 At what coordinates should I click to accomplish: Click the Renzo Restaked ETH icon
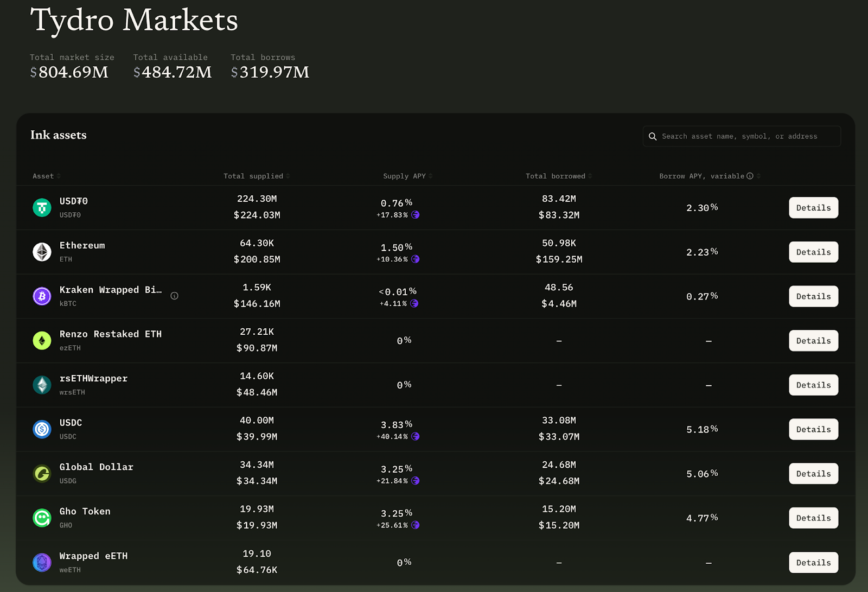point(42,341)
